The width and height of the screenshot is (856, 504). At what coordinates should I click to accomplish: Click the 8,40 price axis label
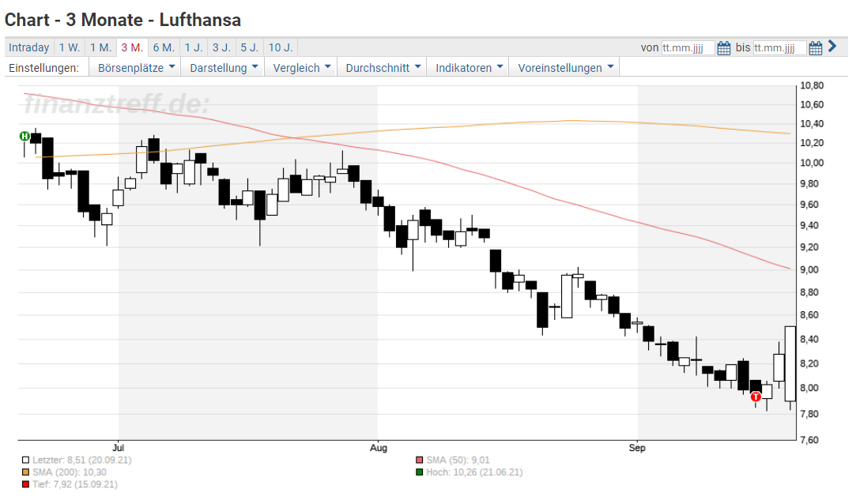pyautogui.click(x=809, y=339)
